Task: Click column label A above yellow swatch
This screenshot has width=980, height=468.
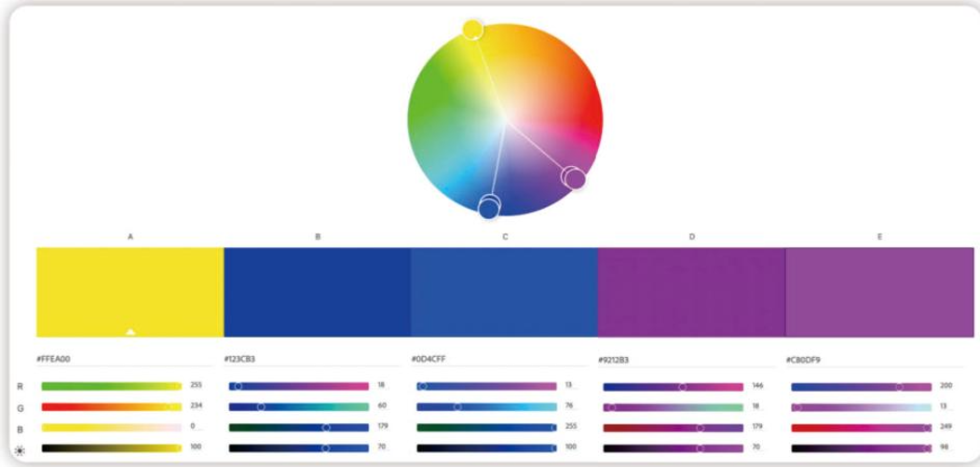Action: [130, 237]
